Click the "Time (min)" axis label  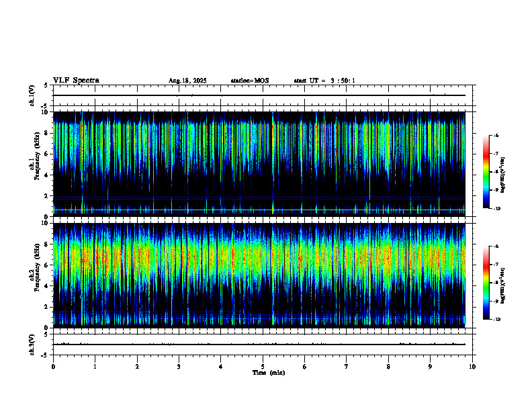(x=269, y=373)
